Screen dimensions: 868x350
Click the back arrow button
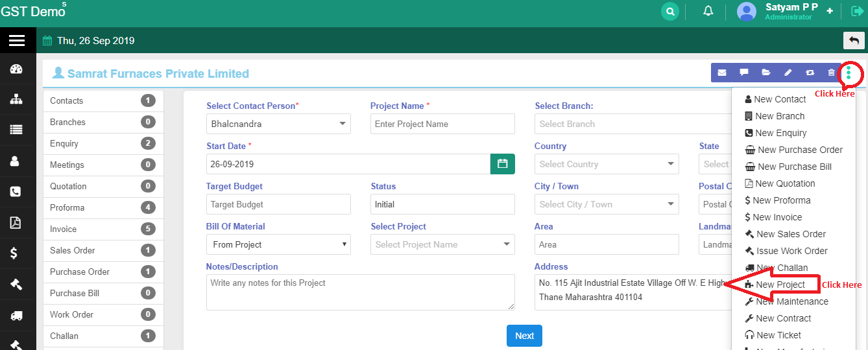point(854,40)
